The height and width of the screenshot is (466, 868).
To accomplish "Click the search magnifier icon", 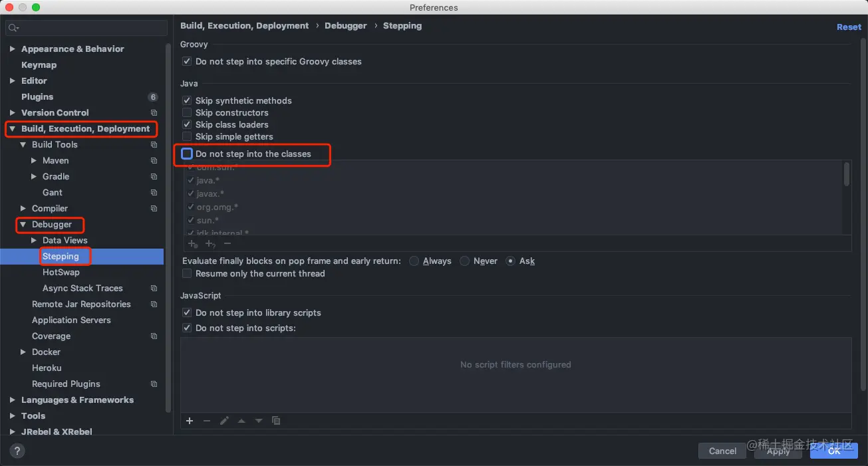I will [13, 28].
